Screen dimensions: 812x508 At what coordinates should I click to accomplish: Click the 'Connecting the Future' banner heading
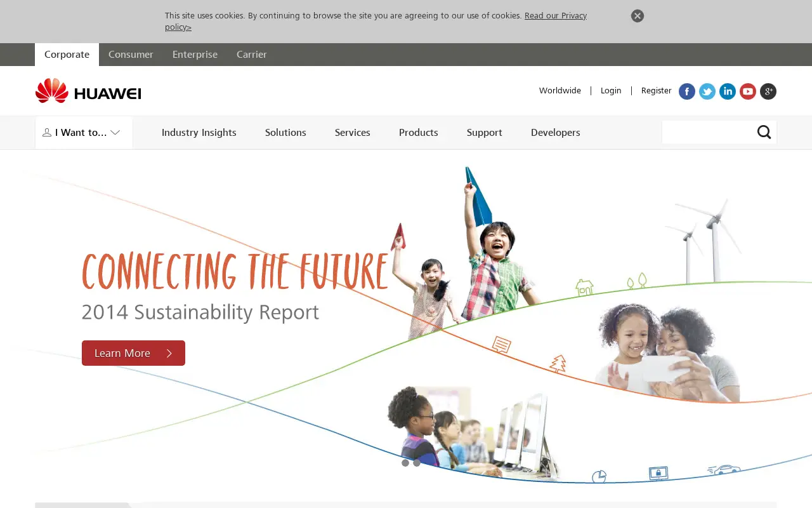coord(235,271)
